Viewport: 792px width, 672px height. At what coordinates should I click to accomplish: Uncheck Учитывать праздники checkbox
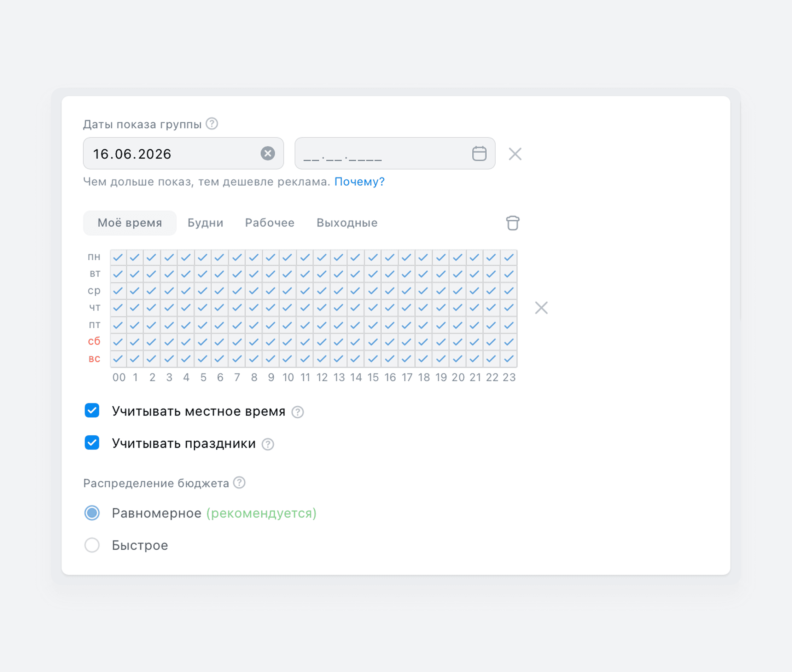92,443
